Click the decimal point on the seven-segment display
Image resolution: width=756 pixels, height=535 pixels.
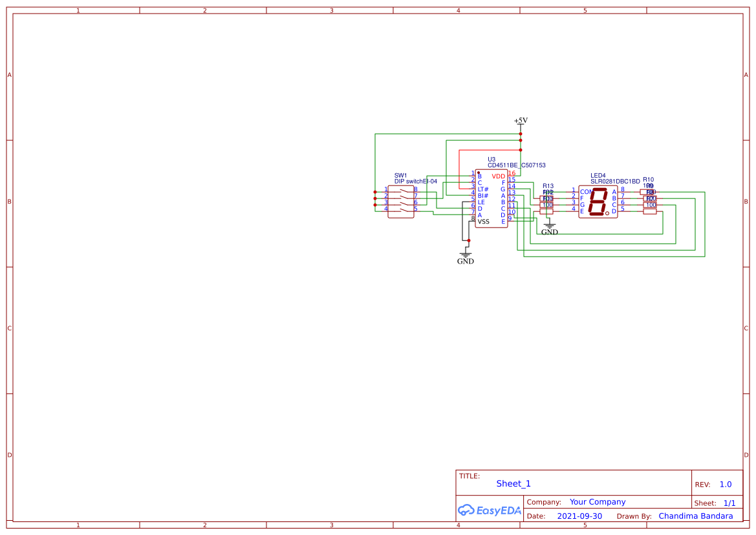point(607,215)
